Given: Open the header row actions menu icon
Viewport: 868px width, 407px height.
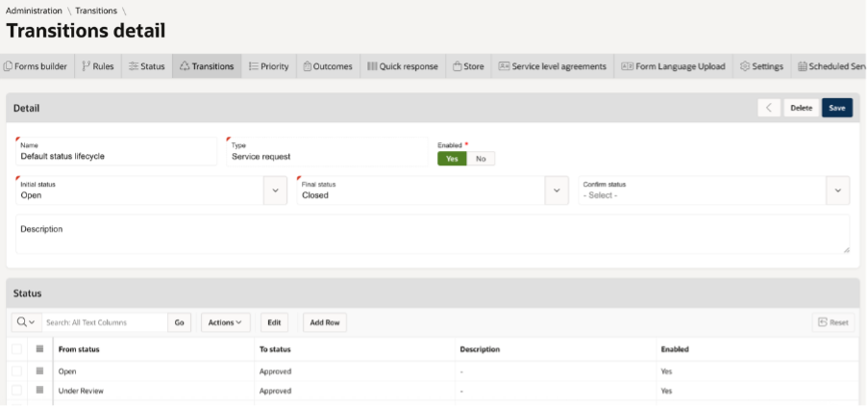Looking at the screenshot, I should (x=39, y=349).
